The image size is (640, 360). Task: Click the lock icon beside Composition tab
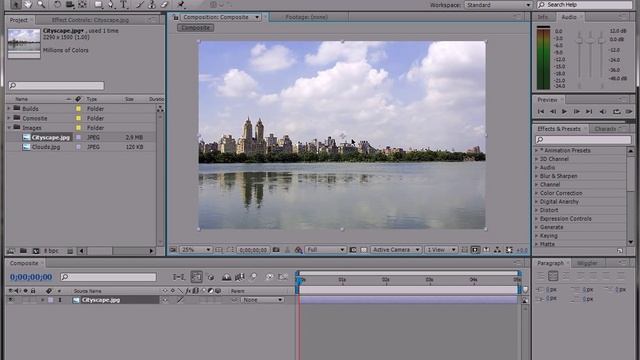pyautogui.click(x=176, y=17)
